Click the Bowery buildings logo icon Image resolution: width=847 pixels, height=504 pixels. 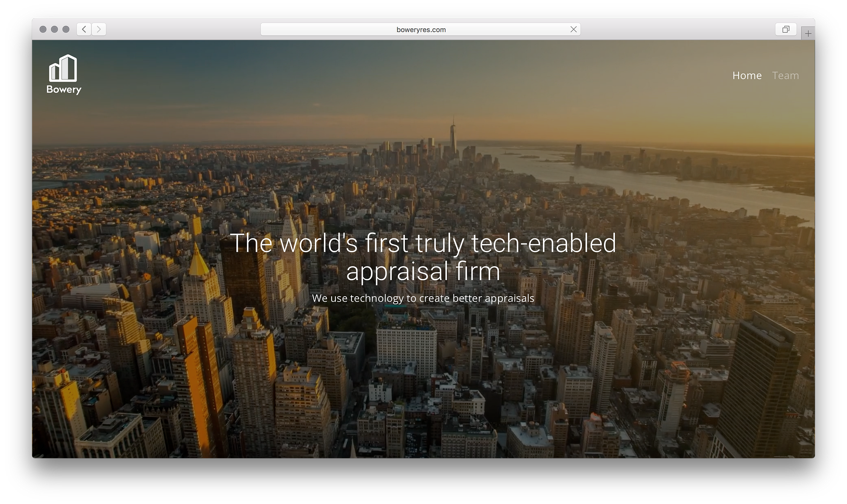(x=63, y=68)
